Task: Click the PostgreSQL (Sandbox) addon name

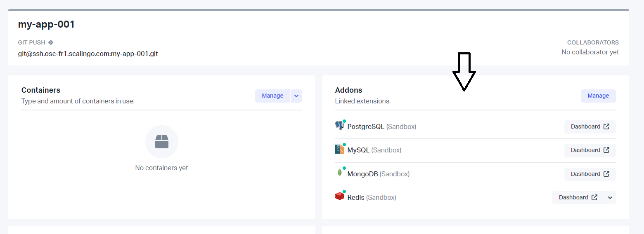Action: 382,126
